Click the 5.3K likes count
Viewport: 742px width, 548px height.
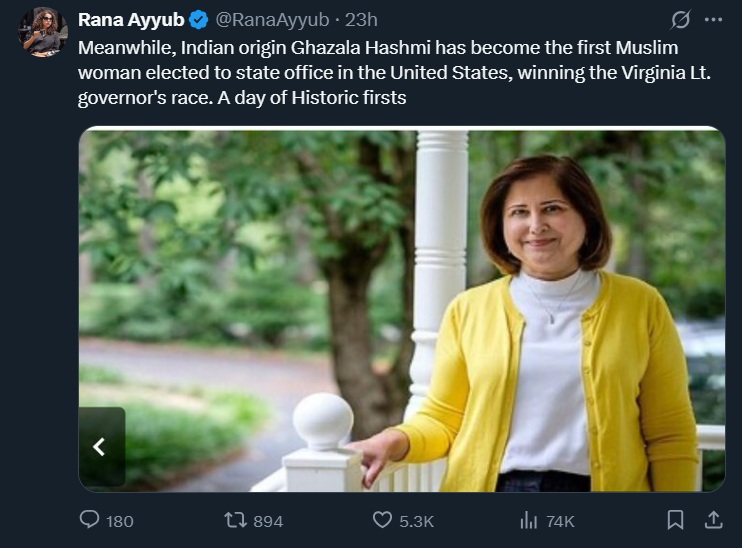[x=416, y=521]
